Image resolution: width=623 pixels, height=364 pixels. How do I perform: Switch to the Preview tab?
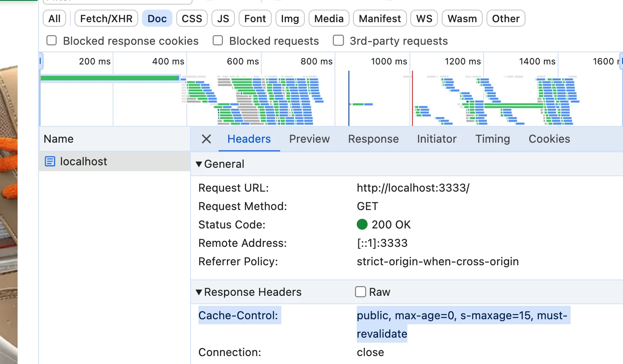pyautogui.click(x=309, y=139)
